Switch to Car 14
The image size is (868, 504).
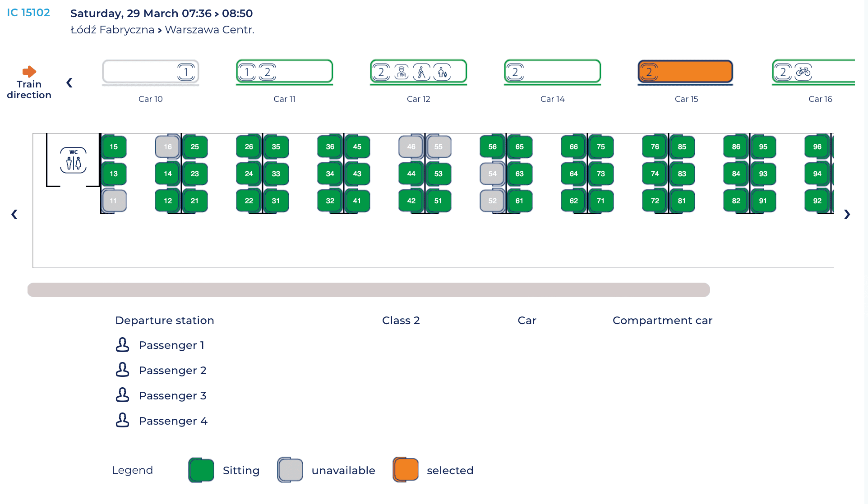[552, 72]
